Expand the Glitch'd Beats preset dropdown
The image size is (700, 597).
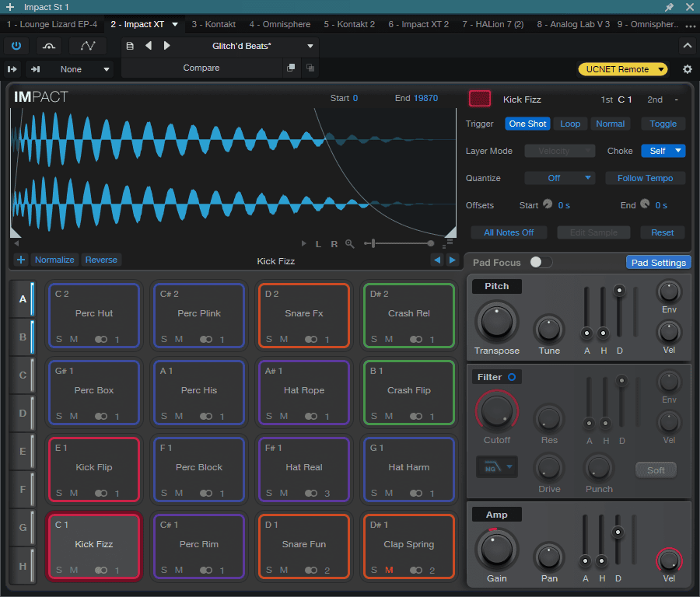point(310,46)
